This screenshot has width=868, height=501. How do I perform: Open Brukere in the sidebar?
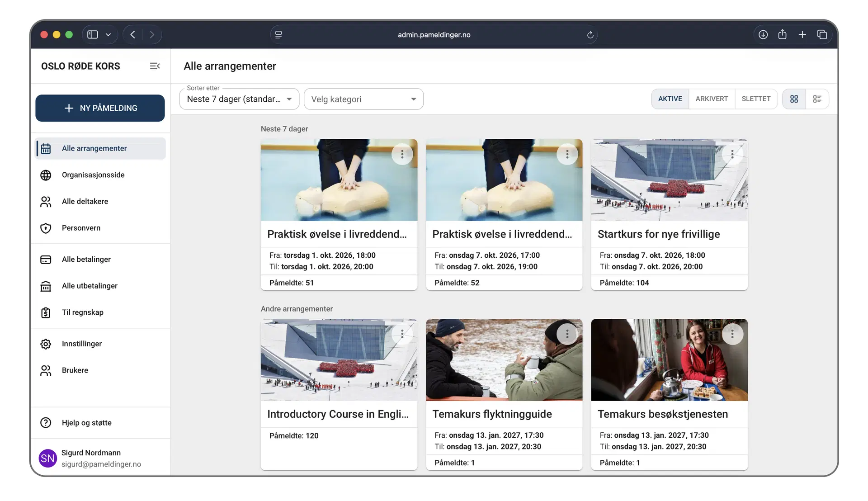(x=100, y=370)
